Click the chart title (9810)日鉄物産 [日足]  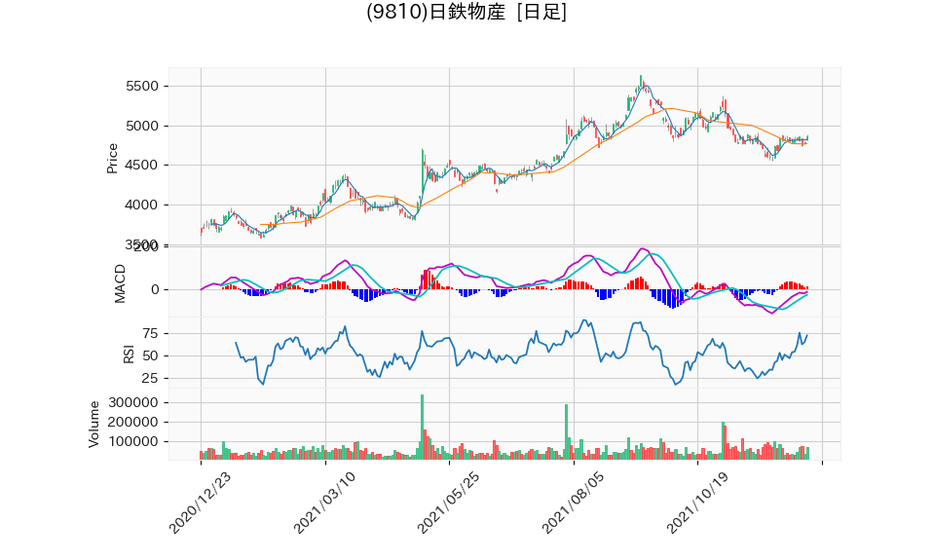point(466,12)
